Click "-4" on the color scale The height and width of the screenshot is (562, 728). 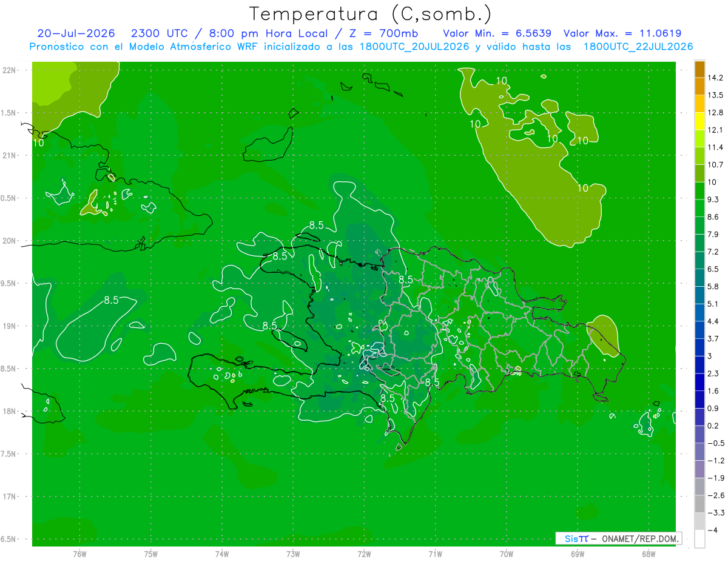712,530
